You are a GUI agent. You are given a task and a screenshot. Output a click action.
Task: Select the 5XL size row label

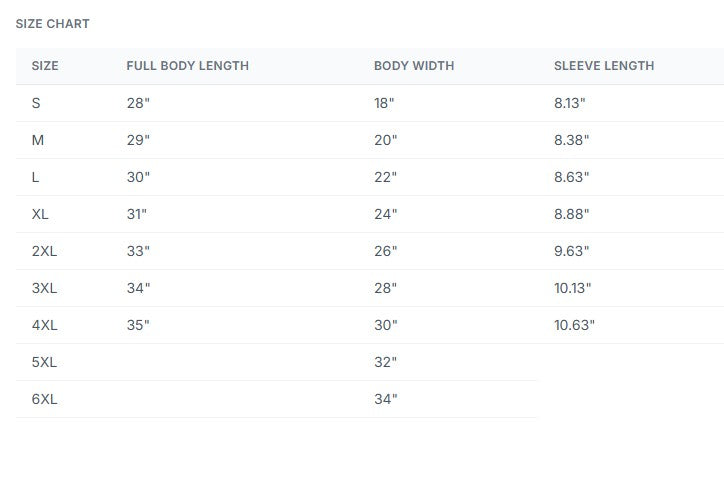[44, 362]
